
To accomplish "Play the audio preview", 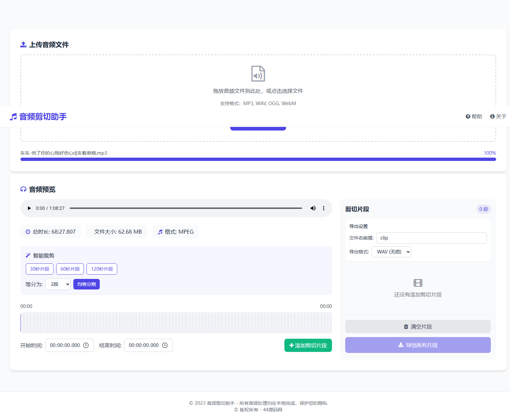I will 29,208.
